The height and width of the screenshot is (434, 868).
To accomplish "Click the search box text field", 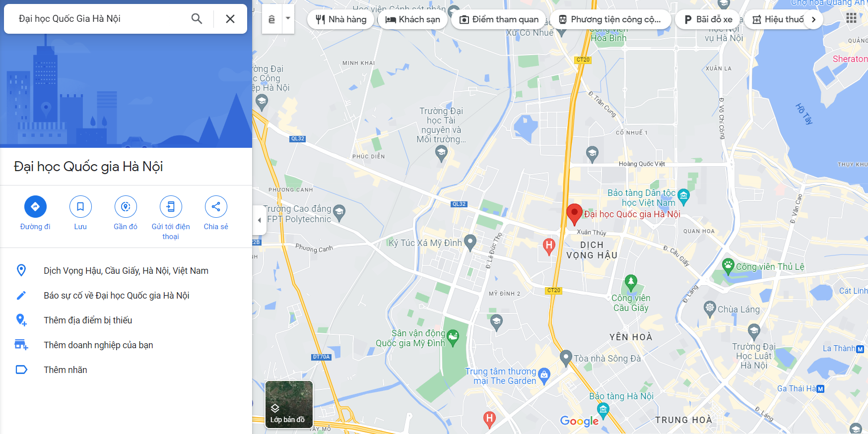I will click(99, 19).
